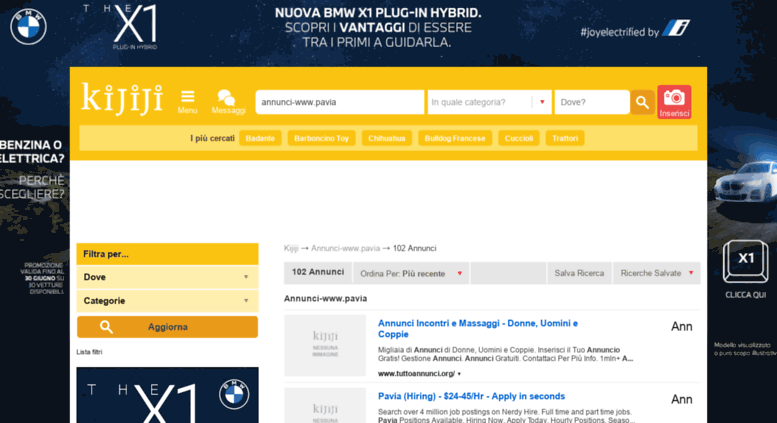Screen dimensions: 777x423
Task: Click the www.tuttoannunci.org link
Action: [416, 373]
